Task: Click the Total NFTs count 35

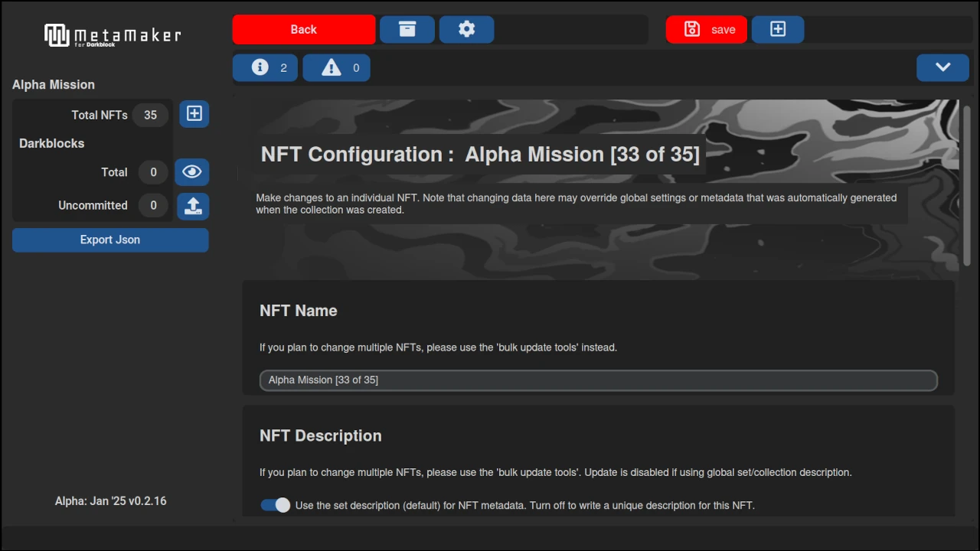Action: click(150, 115)
